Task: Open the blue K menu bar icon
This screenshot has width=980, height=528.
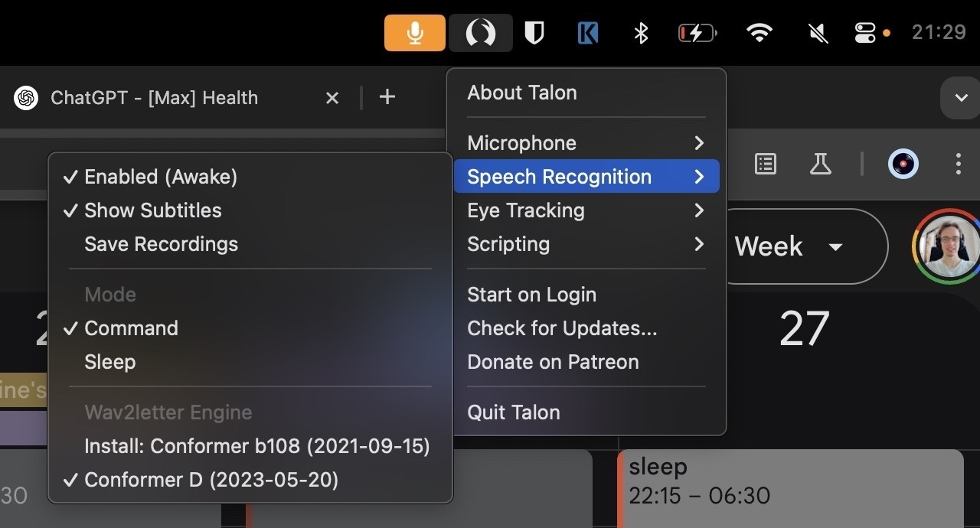Action: click(x=587, y=33)
